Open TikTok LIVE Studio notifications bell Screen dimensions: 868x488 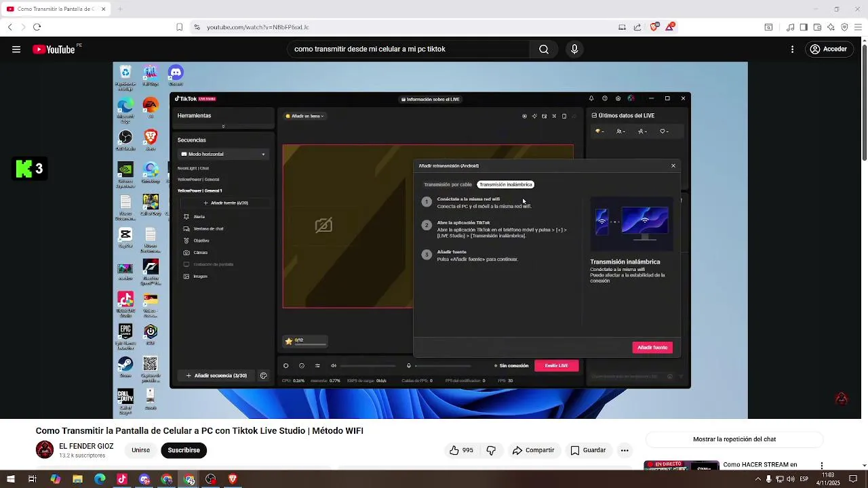coord(591,98)
